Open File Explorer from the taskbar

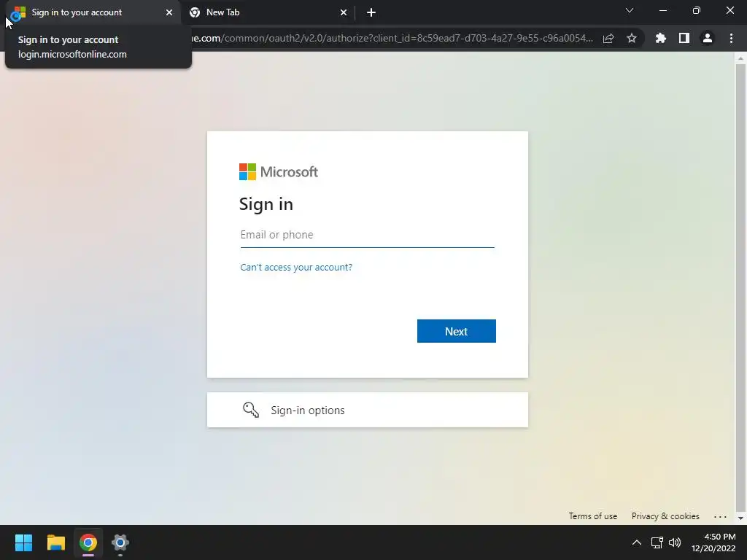click(x=55, y=542)
